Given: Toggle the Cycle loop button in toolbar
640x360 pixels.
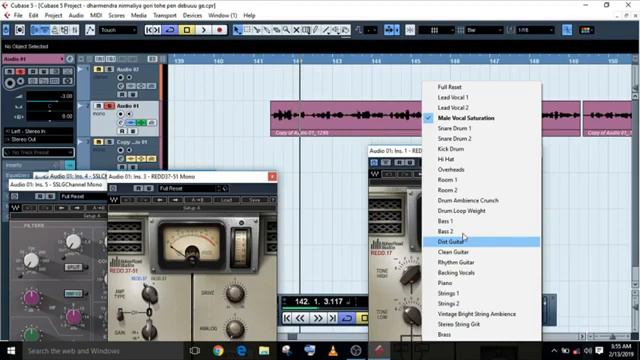Looking at the screenshot, I should click(x=170, y=30).
